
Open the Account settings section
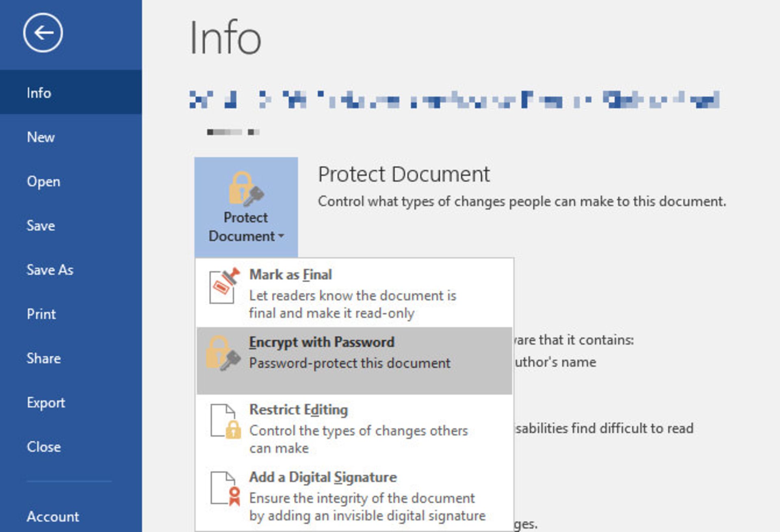[x=53, y=516]
